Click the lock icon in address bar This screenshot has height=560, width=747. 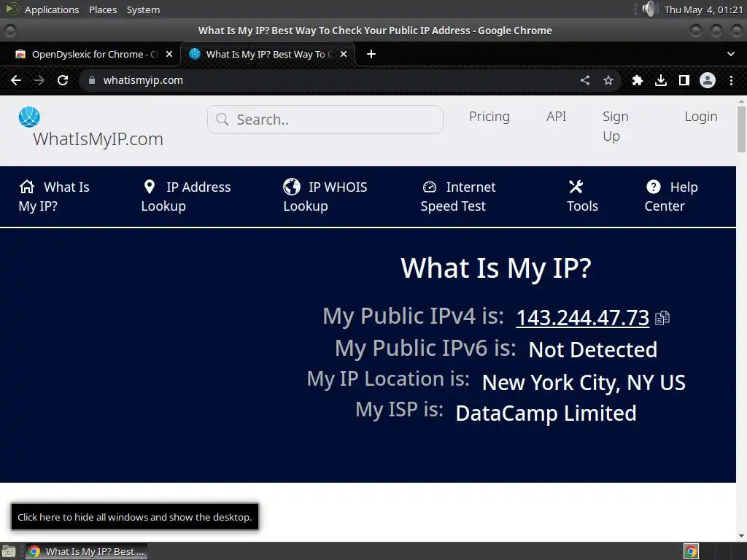click(92, 80)
